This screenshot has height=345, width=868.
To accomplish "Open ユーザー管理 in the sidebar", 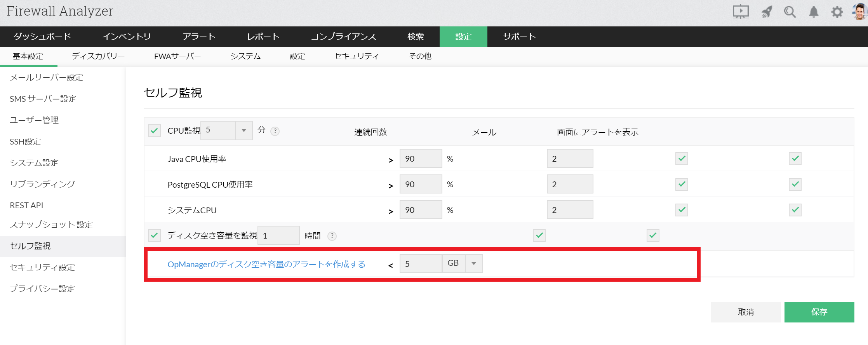I will (x=34, y=120).
